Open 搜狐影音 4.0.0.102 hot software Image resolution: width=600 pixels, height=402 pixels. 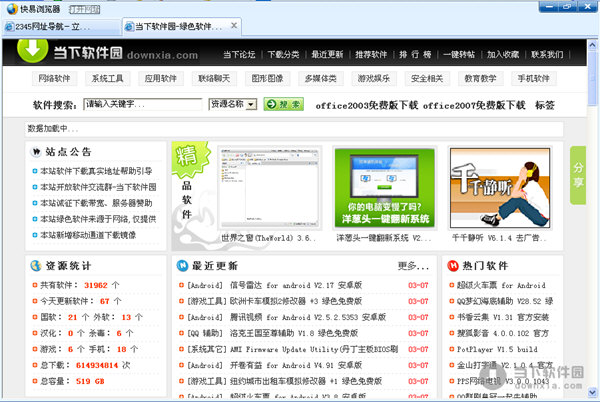(x=503, y=334)
